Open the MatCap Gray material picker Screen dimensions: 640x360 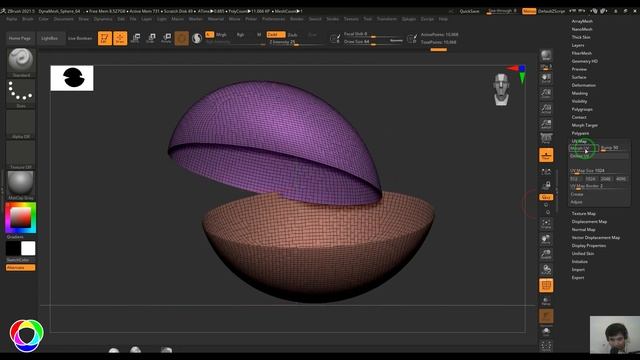(x=20, y=185)
